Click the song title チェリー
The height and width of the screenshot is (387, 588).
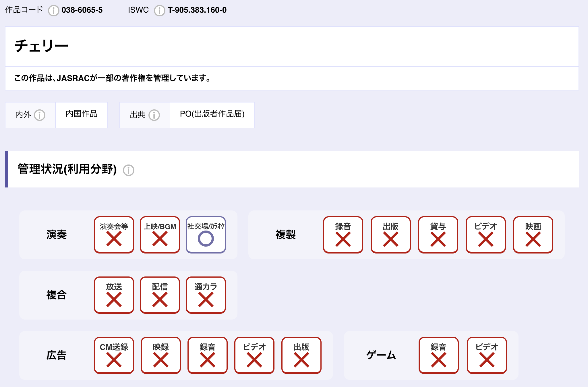(x=41, y=46)
